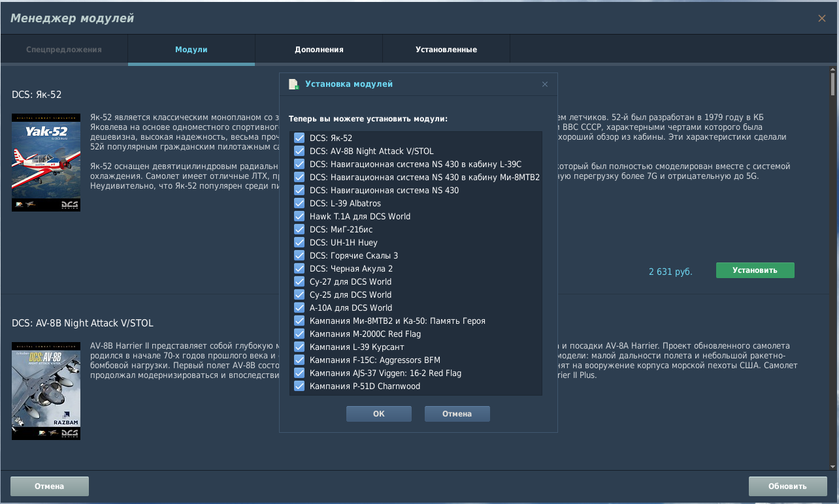The width and height of the screenshot is (839, 504).
Task: Uncheck DCS: AV-8B Night Attack V/STOL checkbox
Action: (x=299, y=151)
